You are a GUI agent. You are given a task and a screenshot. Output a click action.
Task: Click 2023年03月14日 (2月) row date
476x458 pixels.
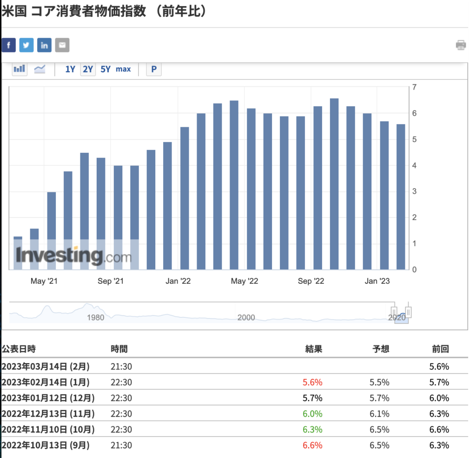46,366
